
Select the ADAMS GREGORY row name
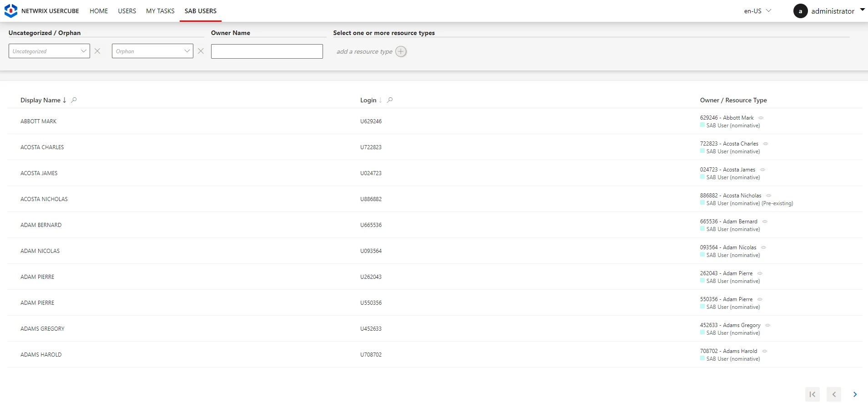[42, 329]
